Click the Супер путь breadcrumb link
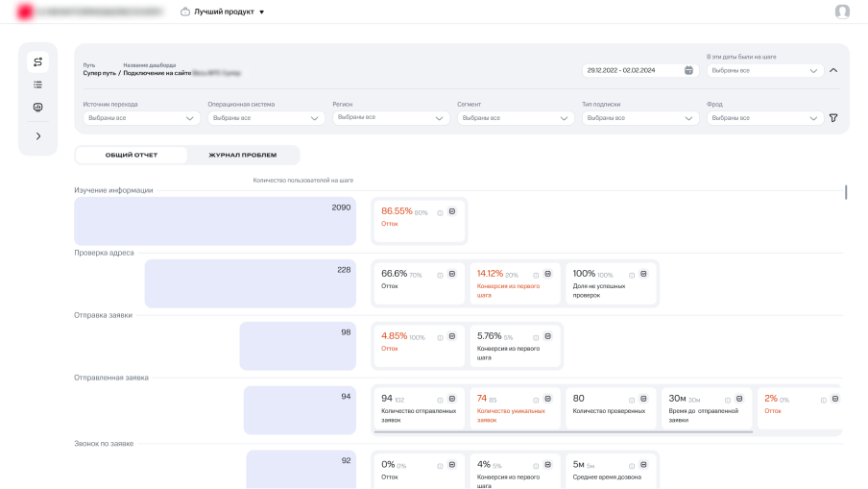The width and height of the screenshot is (868, 489). pos(99,72)
